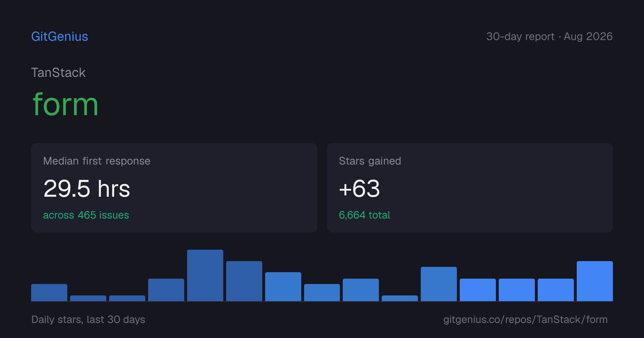The image size is (644, 338).
Task: Click the "across 465 issues" text
Action: pyautogui.click(x=86, y=215)
